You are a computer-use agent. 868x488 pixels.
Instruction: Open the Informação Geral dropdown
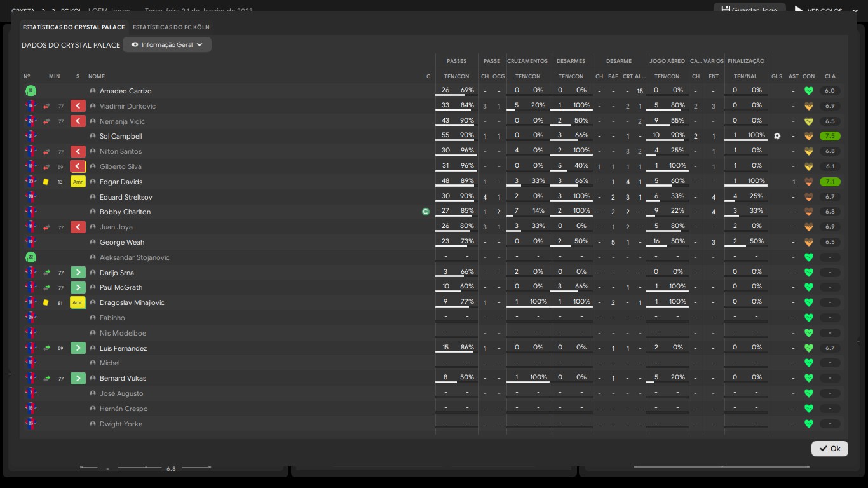[167, 45]
